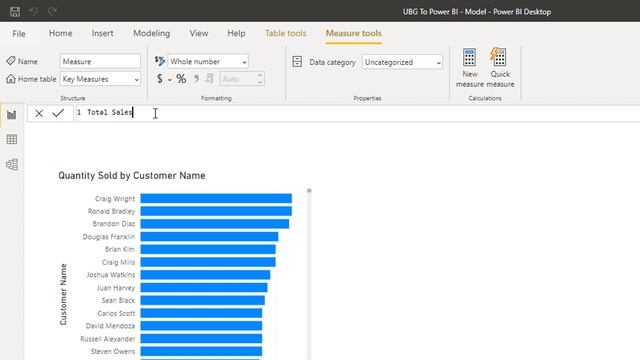
Task: Click the Carlos Scott label
Action: (116, 313)
